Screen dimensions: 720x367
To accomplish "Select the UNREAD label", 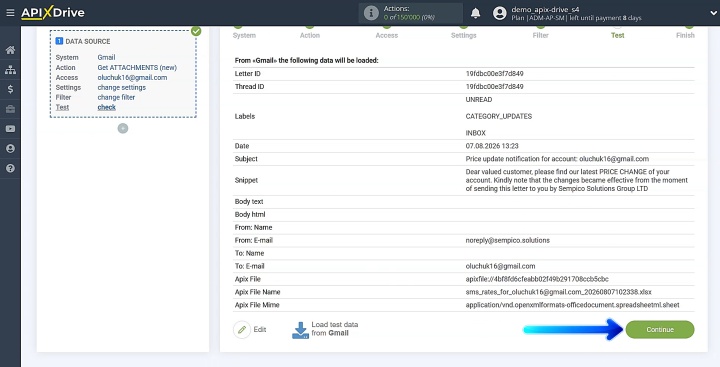I will (x=478, y=100).
